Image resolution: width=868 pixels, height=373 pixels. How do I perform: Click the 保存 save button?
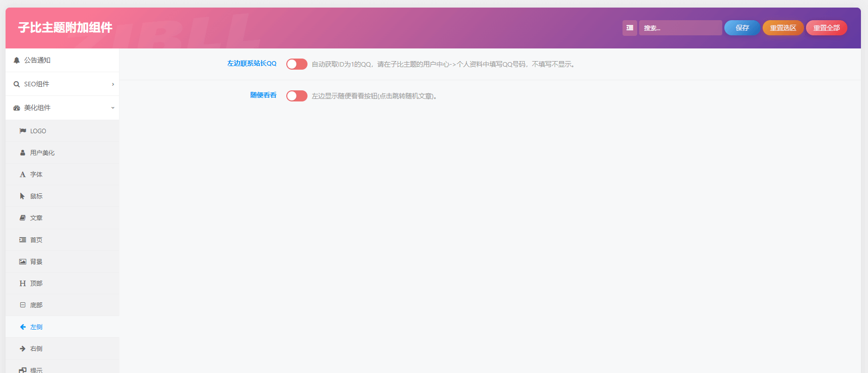742,28
